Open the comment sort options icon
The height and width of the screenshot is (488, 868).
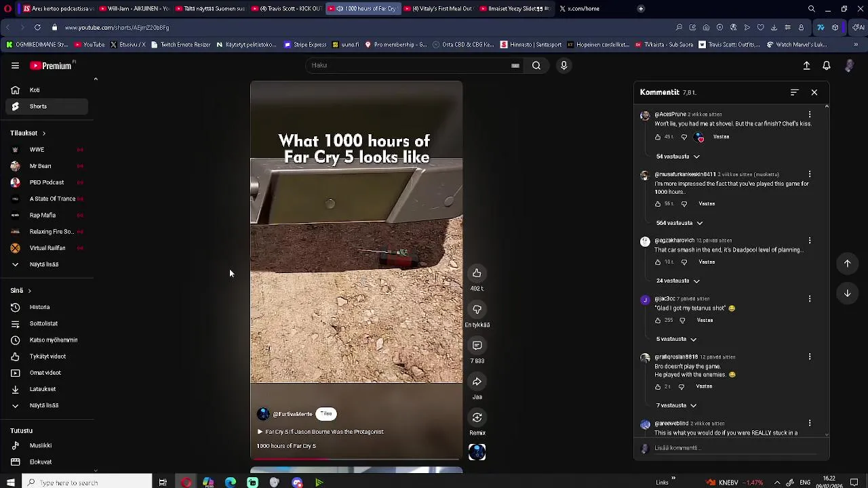794,92
